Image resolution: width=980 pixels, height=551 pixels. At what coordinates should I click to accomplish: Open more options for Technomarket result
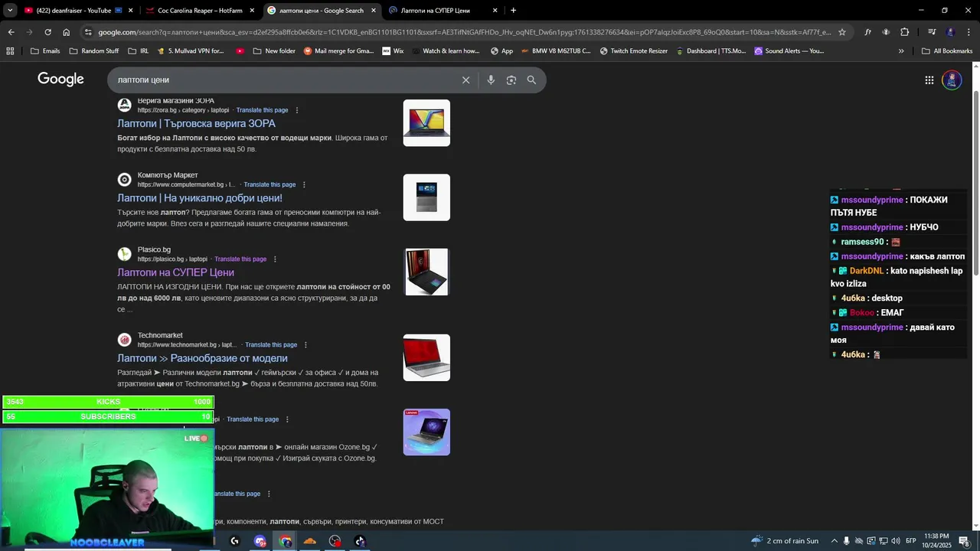tap(305, 345)
